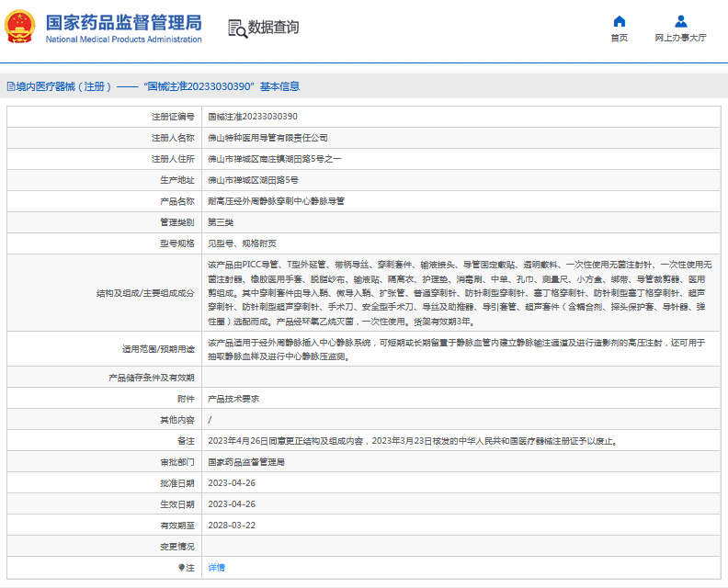728x588 pixels.
Task: Select production address 佛山市禅城区湖田路5号
Action: (253, 180)
